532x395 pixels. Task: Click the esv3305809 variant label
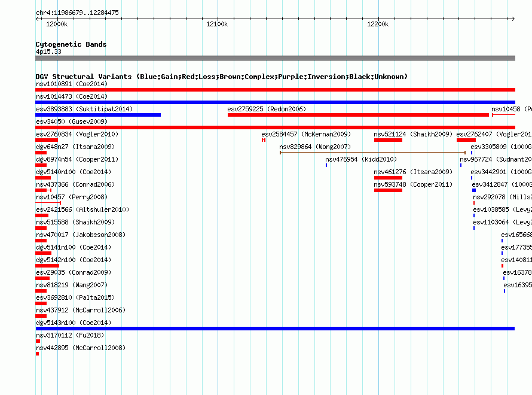(x=501, y=147)
